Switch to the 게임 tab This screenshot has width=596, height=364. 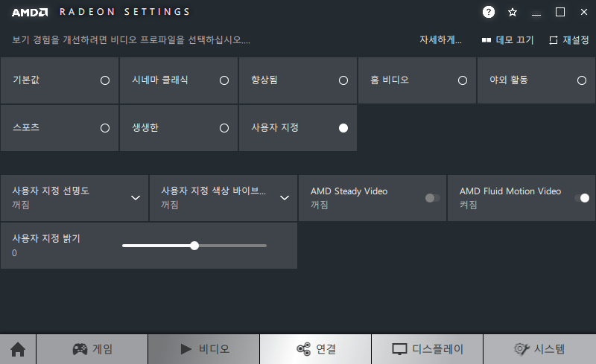tap(92, 349)
